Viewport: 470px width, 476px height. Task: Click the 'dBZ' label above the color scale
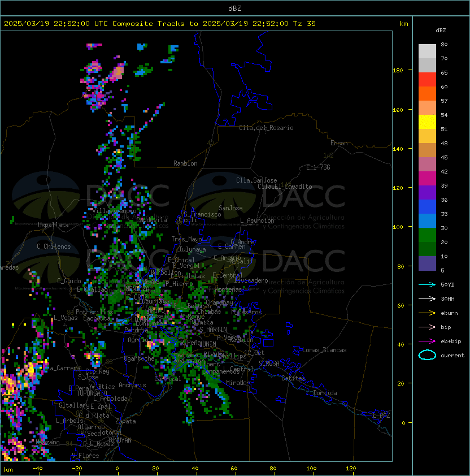[x=441, y=31]
